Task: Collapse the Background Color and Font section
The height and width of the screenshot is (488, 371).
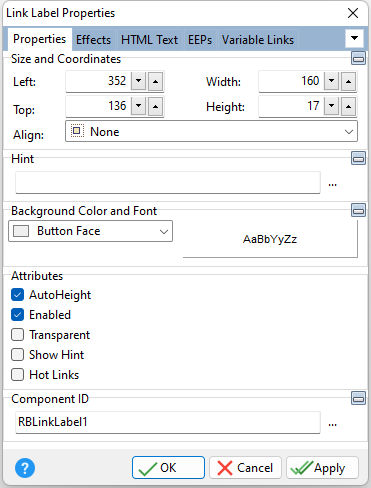Action: [358, 210]
